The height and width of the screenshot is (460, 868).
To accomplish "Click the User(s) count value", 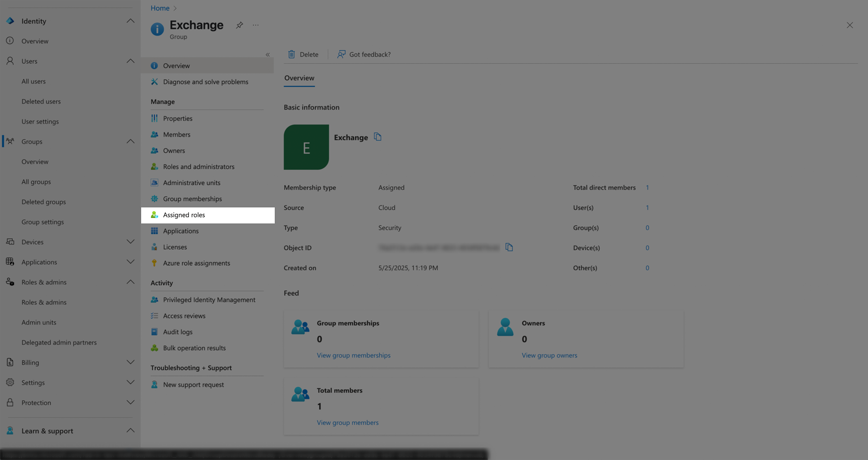I will click(647, 208).
